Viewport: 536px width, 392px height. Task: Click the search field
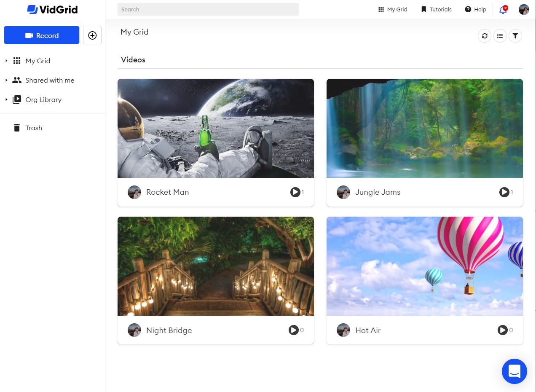pos(208,9)
